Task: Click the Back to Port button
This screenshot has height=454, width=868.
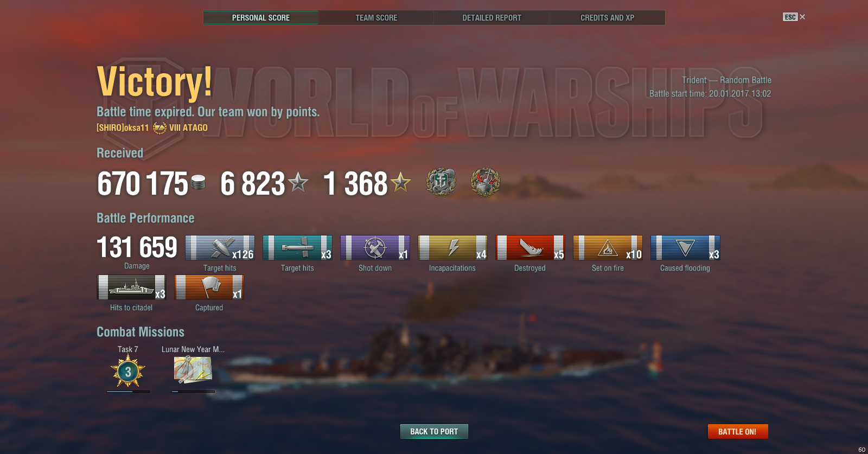Action: click(434, 432)
